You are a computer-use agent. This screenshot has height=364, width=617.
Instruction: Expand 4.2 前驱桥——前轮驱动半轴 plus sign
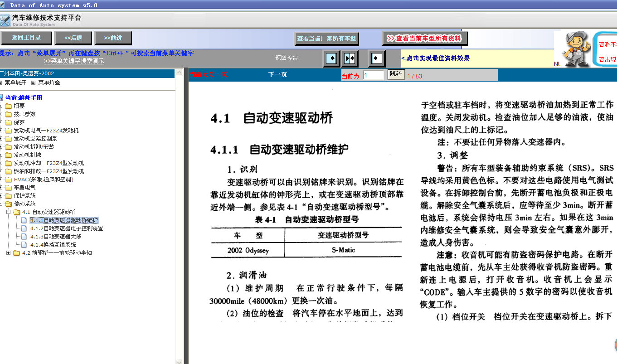(x=9, y=252)
